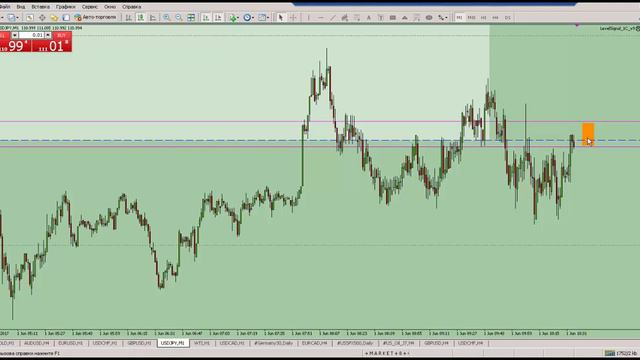640x360 pixels.
Task: Expand the templates dropdown arrow
Action: (x=267, y=18)
